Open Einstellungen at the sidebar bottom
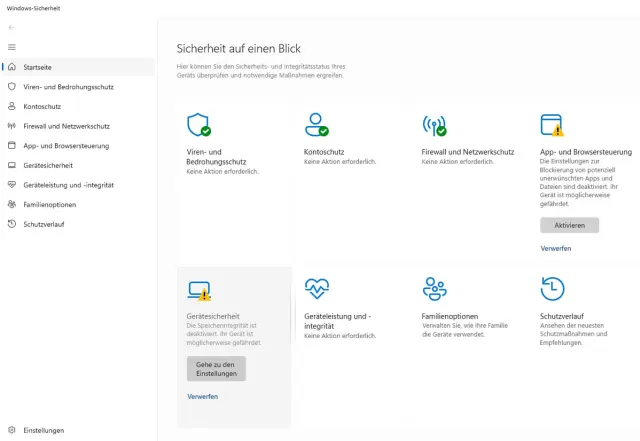This screenshot has height=441, width=640. [x=44, y=430]
